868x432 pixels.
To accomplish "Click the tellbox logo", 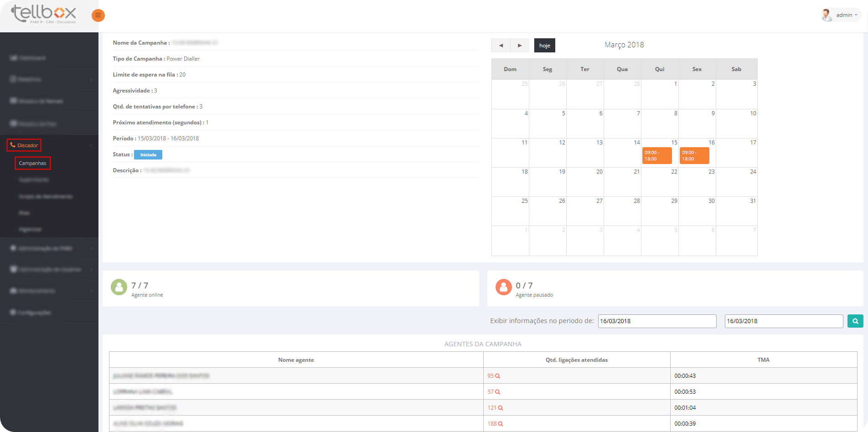I will pos(44,15).
